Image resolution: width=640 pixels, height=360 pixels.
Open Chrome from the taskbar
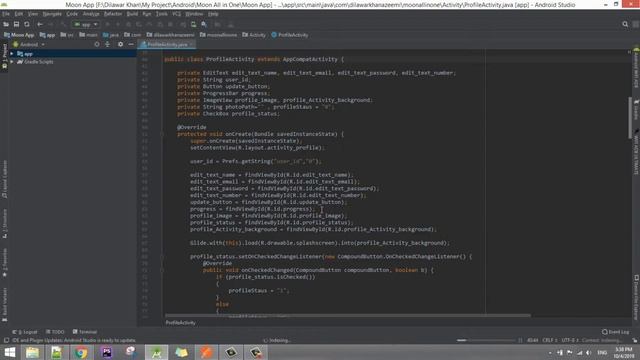click(x=81, y=352)
